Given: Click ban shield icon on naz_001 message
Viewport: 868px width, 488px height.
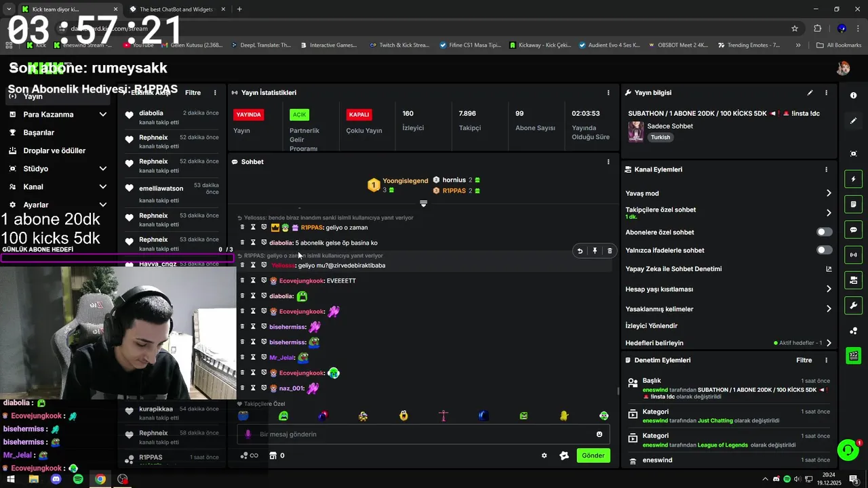Looking at the screenshot, I should coord(264,388).
